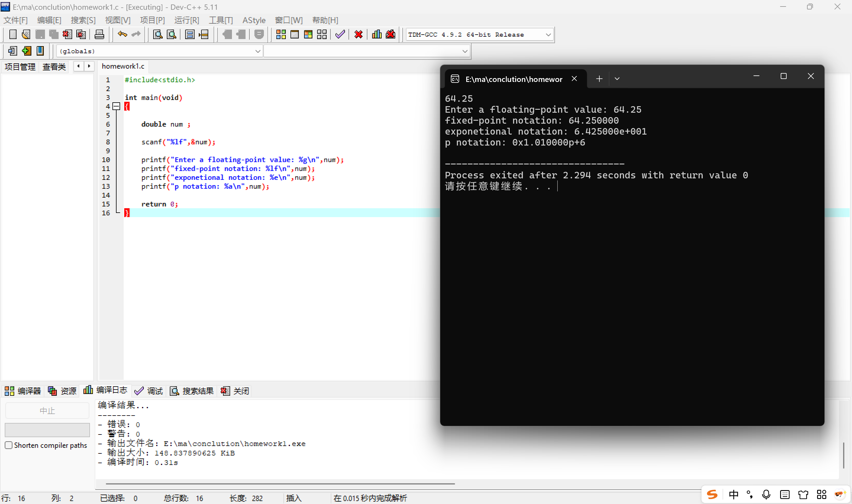
Task: Collapse the main function fold marker
Action: [117, 106]
